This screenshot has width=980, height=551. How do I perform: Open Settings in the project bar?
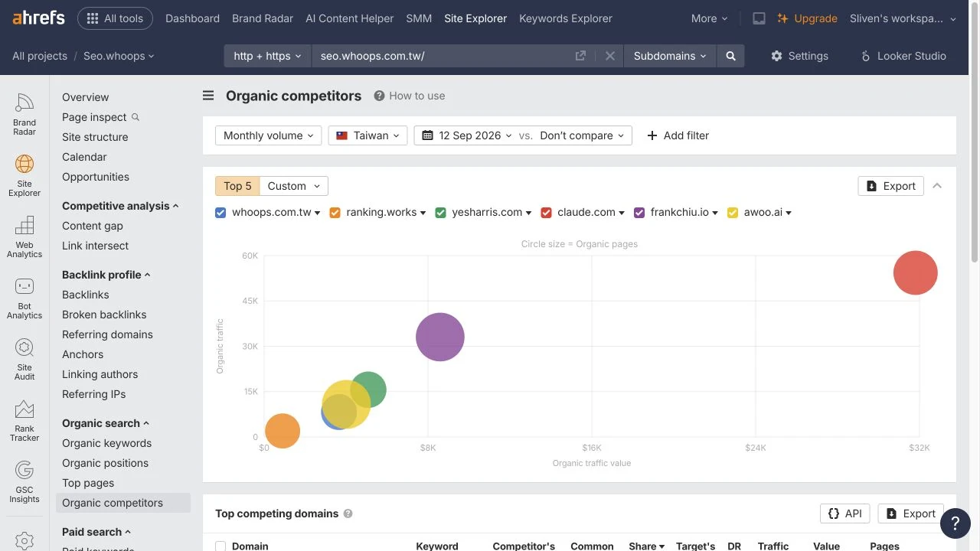click(x=799, y=56)
